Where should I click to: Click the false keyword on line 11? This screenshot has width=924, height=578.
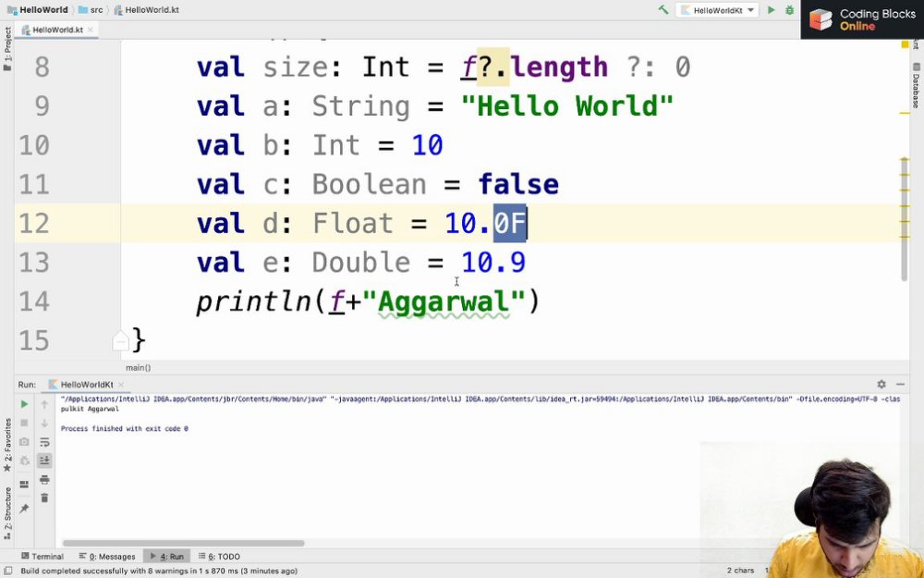(518, 184)
